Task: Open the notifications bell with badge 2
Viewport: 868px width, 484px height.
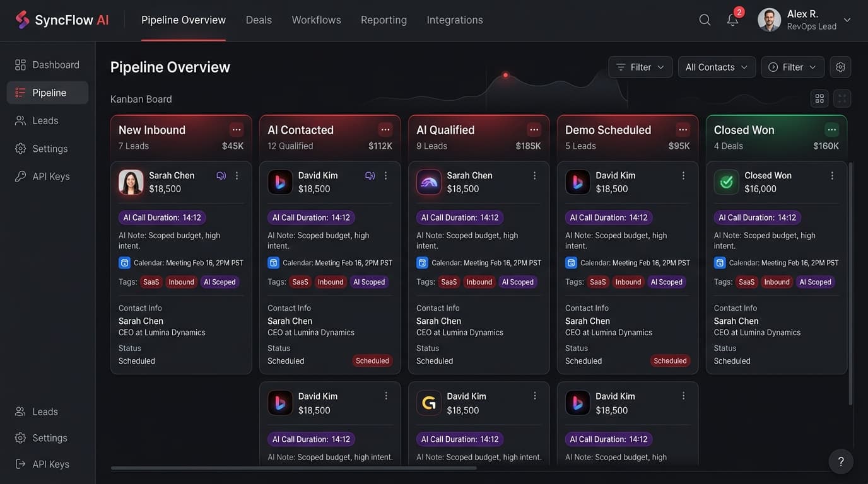Action: point(733,19)
